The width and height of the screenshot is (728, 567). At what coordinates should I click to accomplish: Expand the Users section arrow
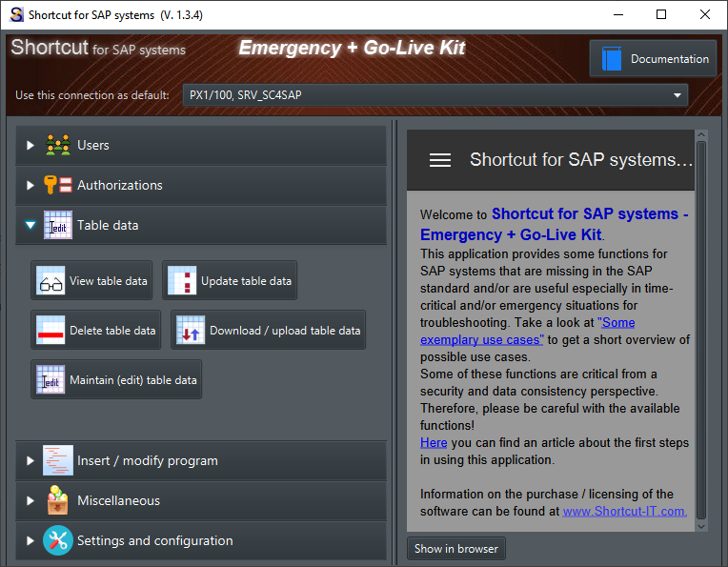(30, 146)
